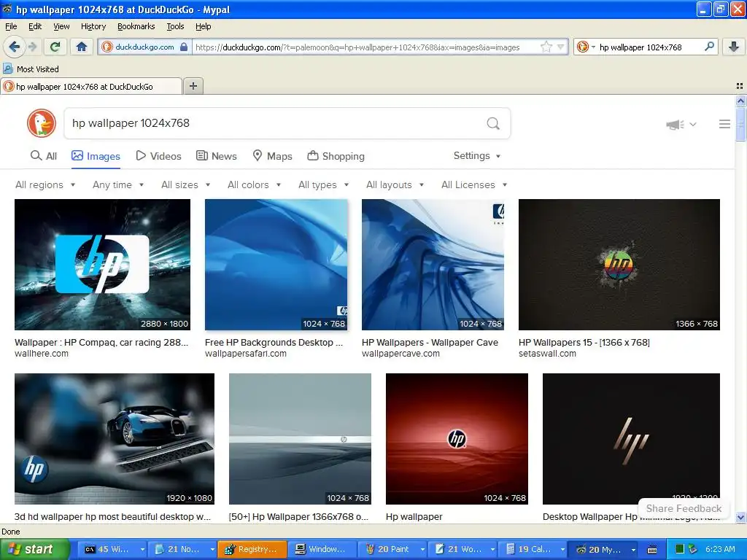Screen dimensions: 747x560
Task: Switch to the Maps tab
Action: pyautogui.click(x=272, y=156)
